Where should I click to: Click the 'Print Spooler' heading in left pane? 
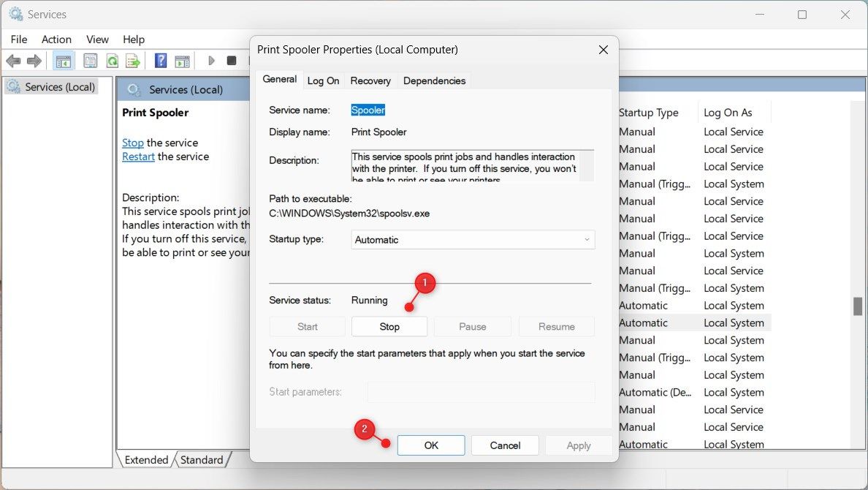tap(155, 113)
